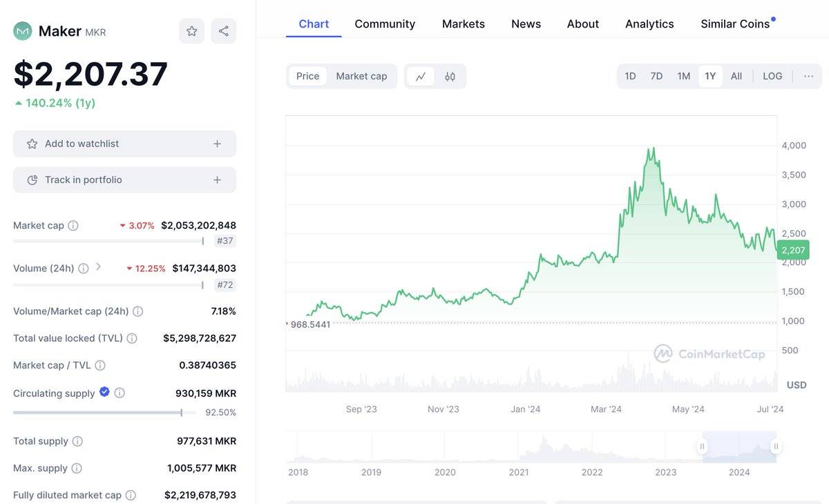Click Fully diluted market cap info icon
The width and height of the screenshot is (829, 504).
click(131, 495)
